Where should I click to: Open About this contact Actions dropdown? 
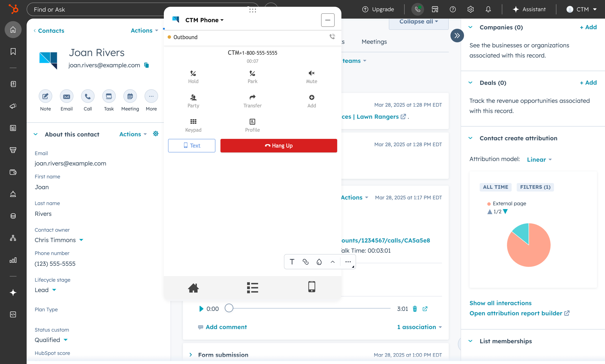(133, 134)
